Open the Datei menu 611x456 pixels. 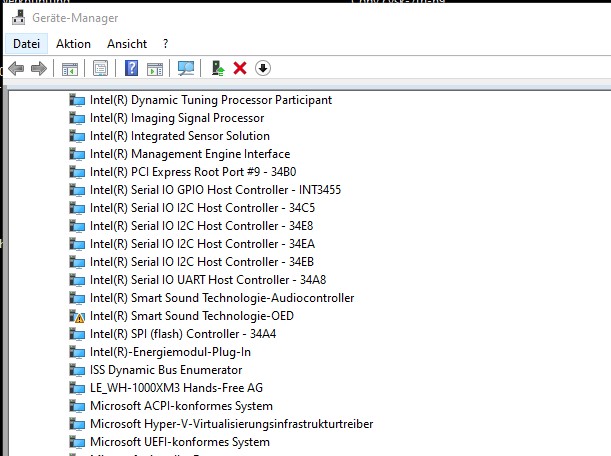26,44
